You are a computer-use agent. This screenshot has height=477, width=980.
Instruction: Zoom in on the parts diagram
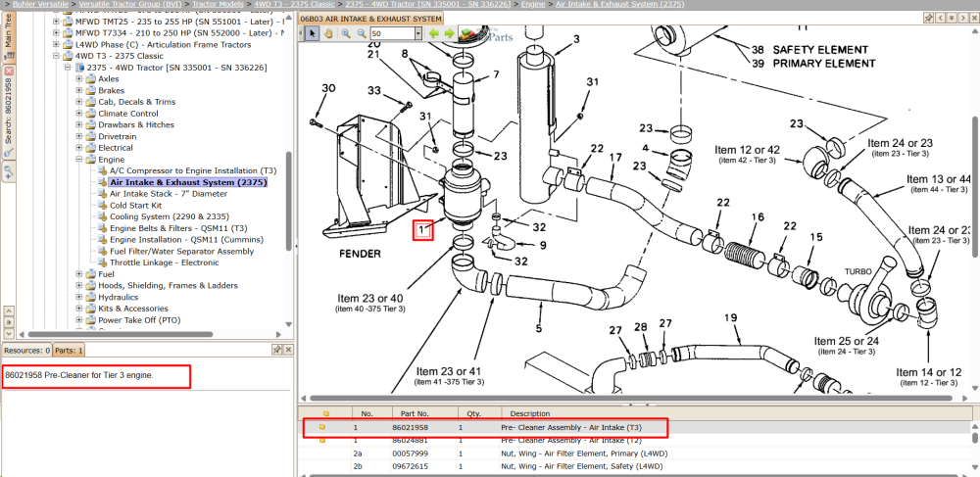click(346, 33)
